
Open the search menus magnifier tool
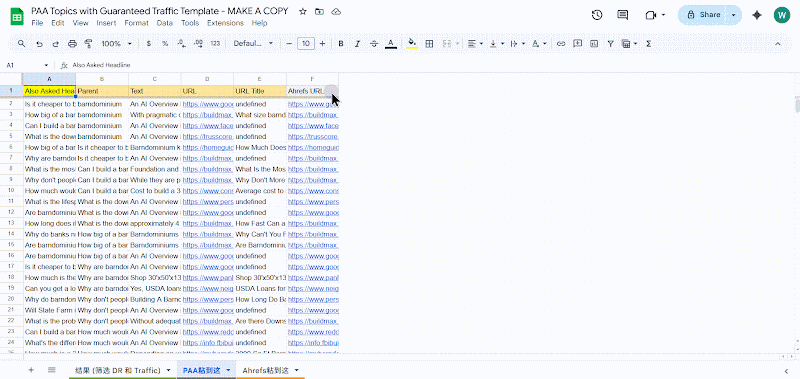pos(21,44)
